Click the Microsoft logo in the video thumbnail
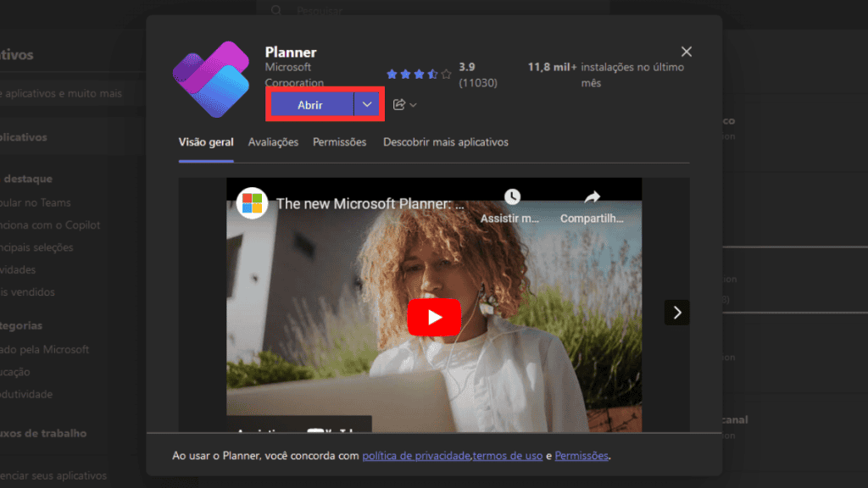Screen dimensions: 868x488 click(252, 203)
